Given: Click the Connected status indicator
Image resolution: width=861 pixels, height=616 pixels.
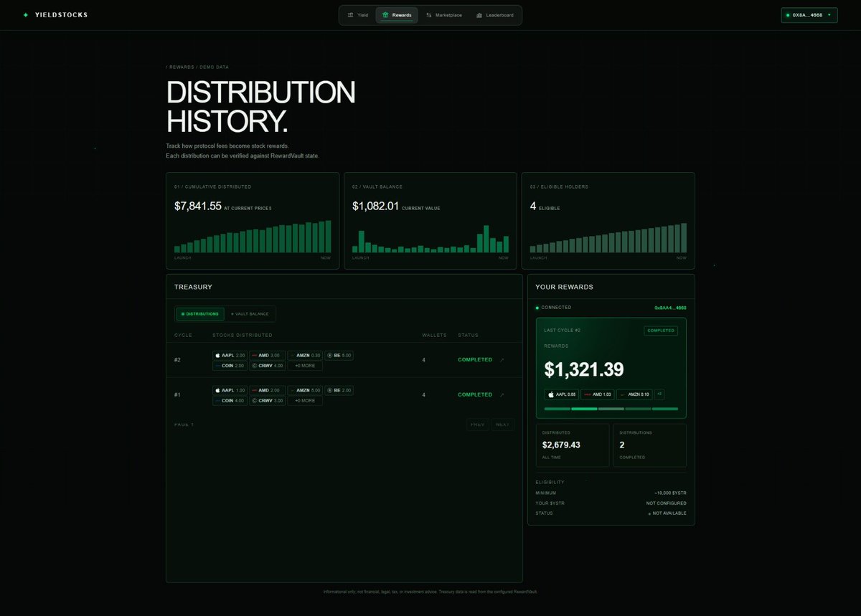Looking at the screenshot, I should (554, 308).
